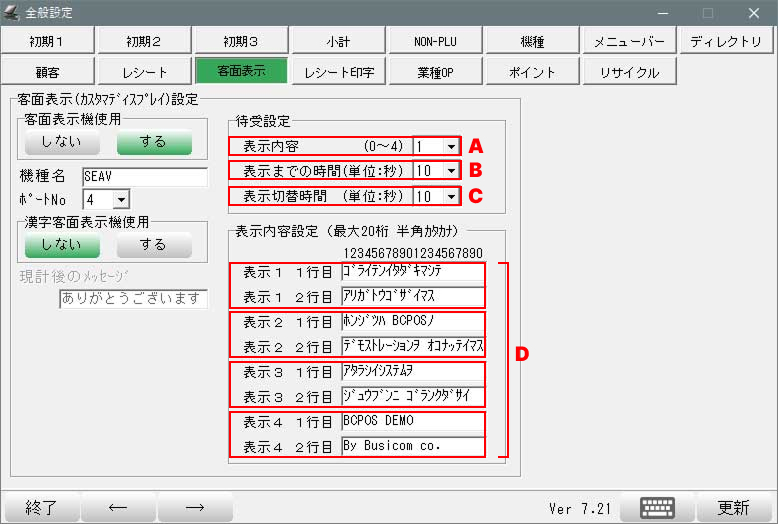Open the ポイント tab
This screenshot has width=778, height=524.
pyautogui.click(x=532, y=72)
